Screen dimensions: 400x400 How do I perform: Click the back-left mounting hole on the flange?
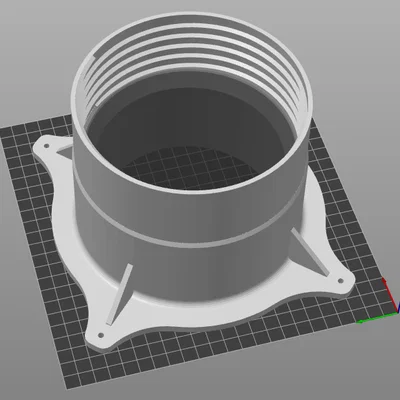tap(46, 146)
